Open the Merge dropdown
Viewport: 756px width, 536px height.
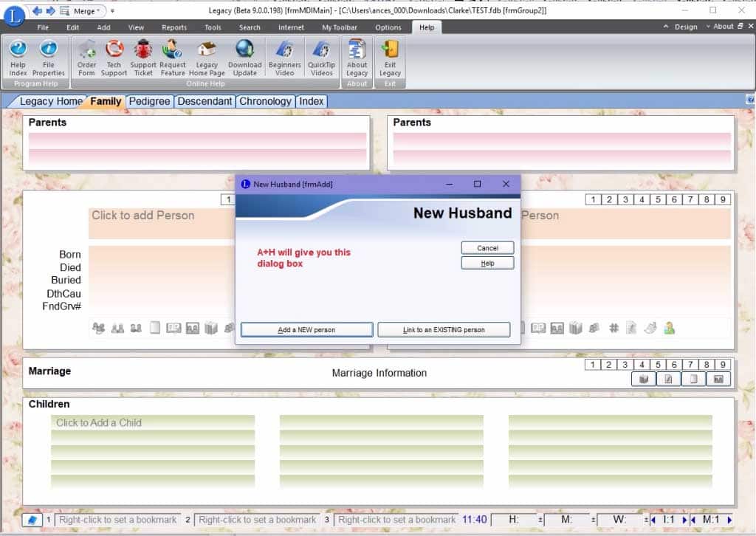[x=86, y=10]
